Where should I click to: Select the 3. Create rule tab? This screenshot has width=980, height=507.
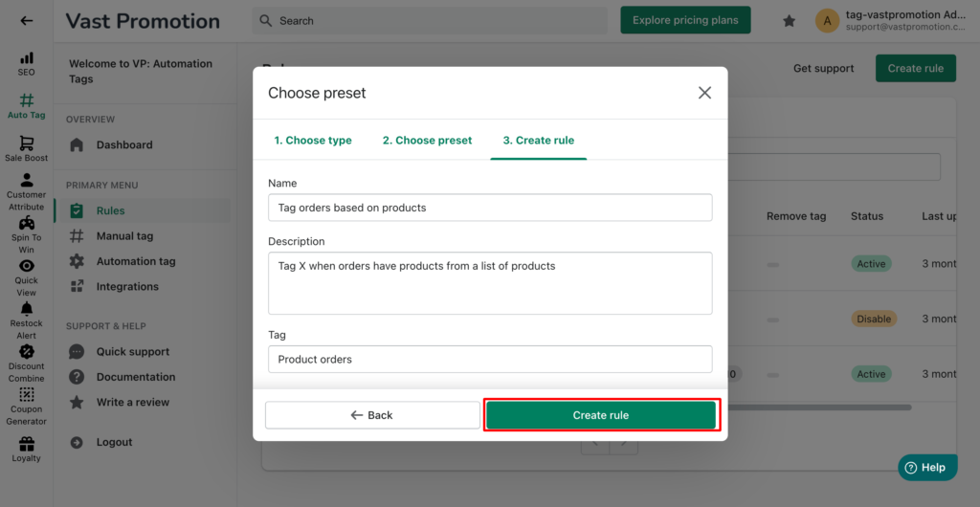[538, 141]
